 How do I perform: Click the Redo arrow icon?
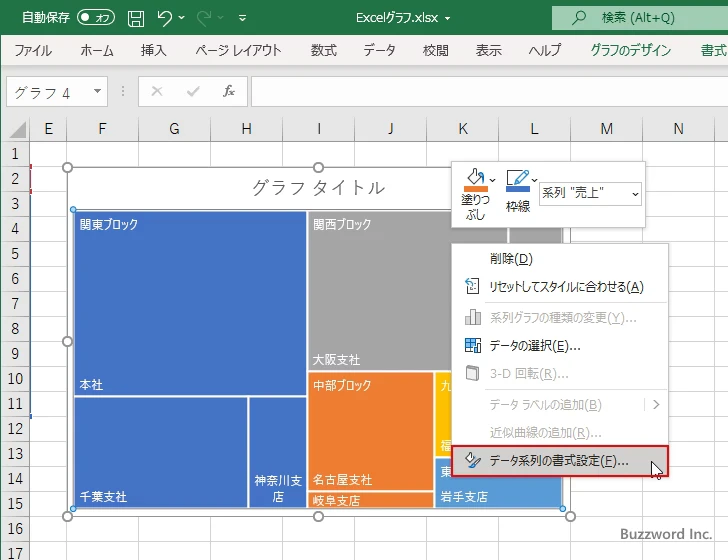pyautogui.click(x=204, y=18)
